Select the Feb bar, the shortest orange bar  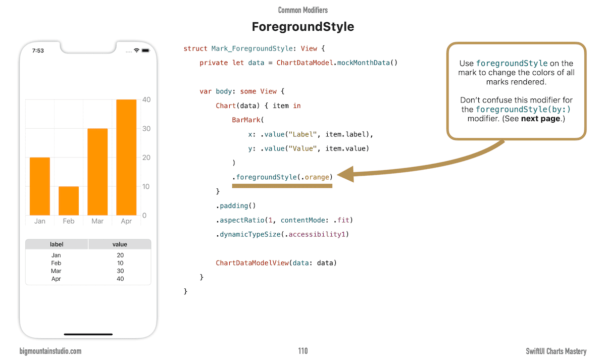pyautogui.click(x=68, y=201)
